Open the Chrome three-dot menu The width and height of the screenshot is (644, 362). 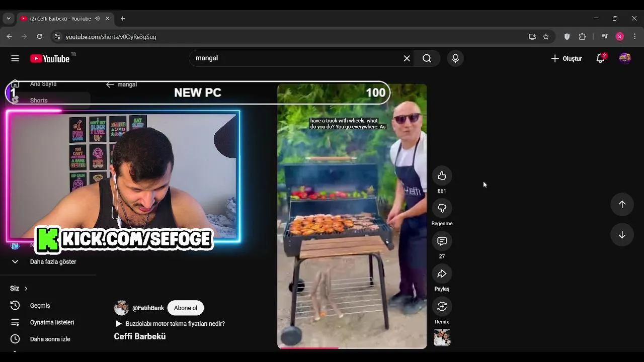(x=634, y=37)
